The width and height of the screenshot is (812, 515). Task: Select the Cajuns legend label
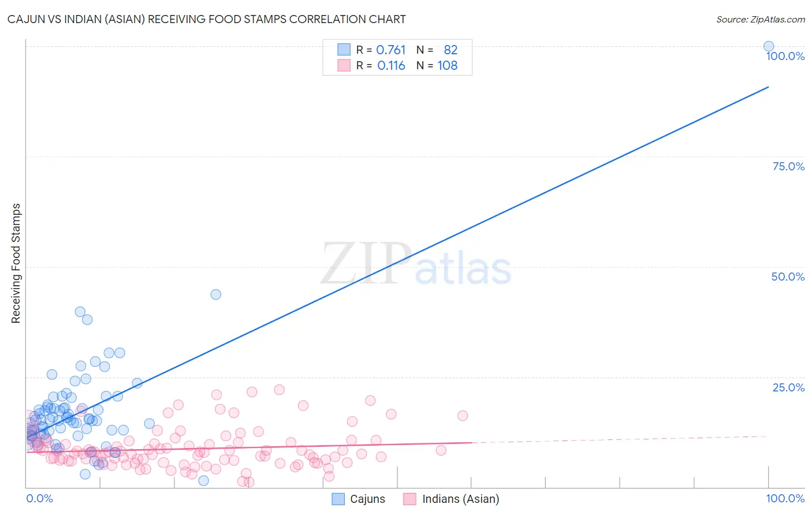[x=368, y=499]
